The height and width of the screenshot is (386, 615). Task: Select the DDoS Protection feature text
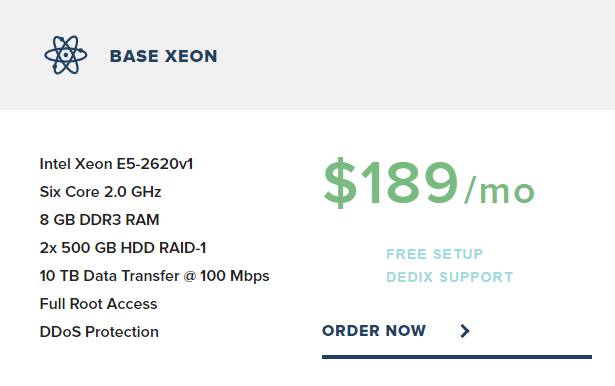point(99,332)
